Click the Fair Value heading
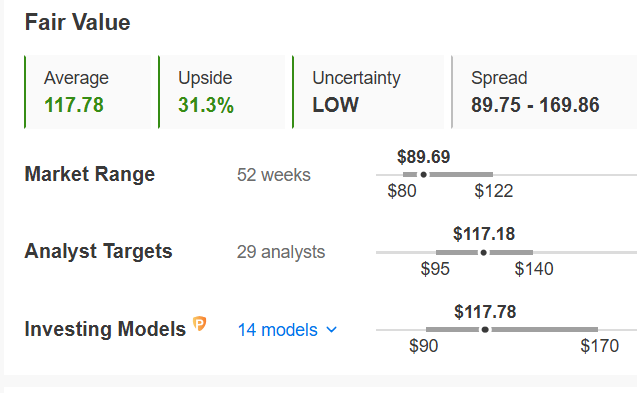The image size is (637, 393). [78, 22]
